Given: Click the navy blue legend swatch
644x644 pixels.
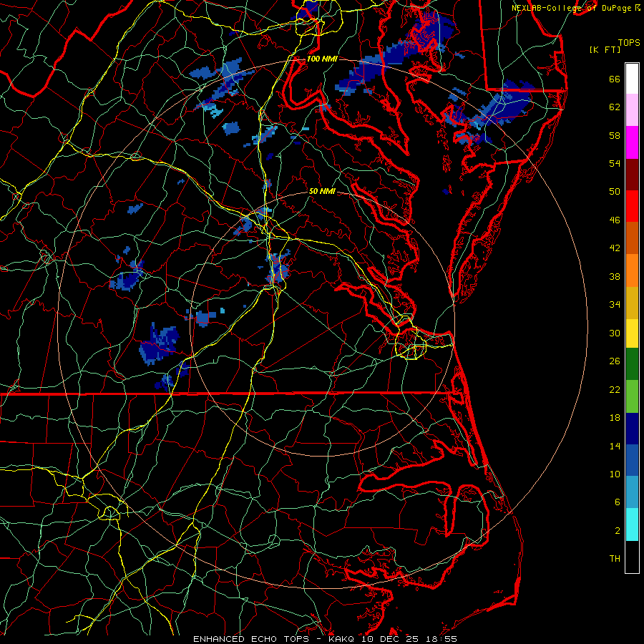Looking at the screenshot, I should click(632, 429).
